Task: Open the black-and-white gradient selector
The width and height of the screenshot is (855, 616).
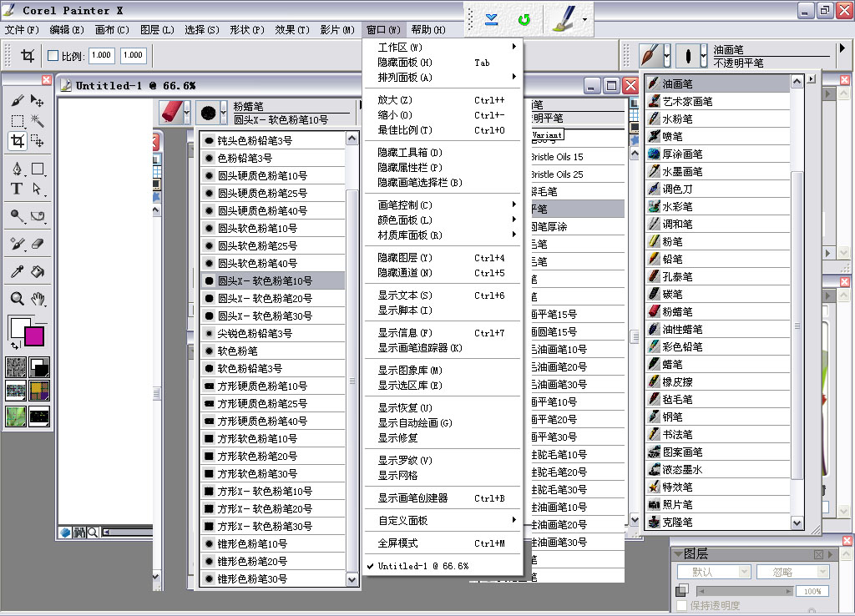Action: coord(39,367)
